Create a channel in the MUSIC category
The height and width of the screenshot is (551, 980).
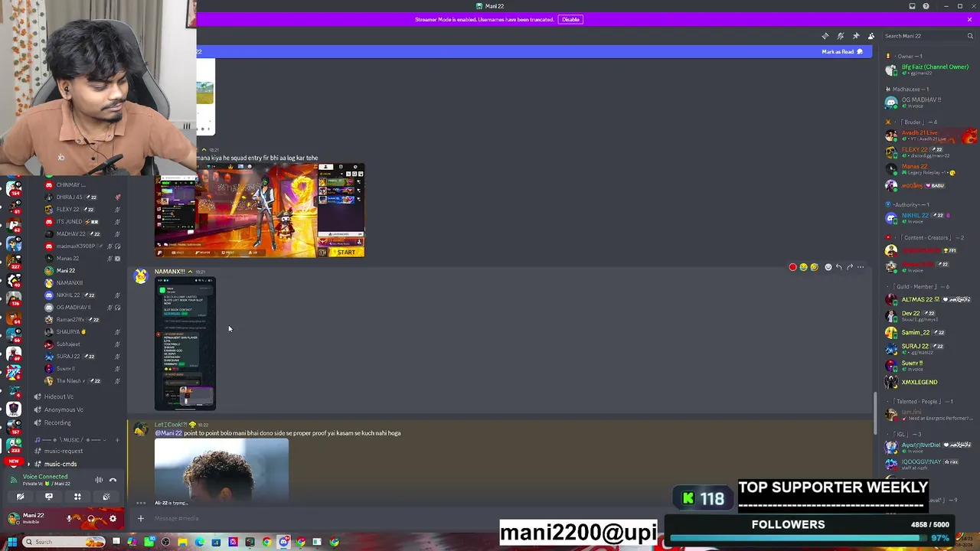pyautogui.click(x=116, y=440)
